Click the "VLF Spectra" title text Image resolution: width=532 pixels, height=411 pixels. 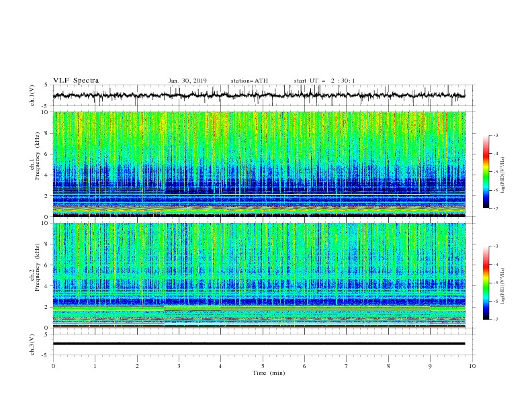(x=76, y=81)
